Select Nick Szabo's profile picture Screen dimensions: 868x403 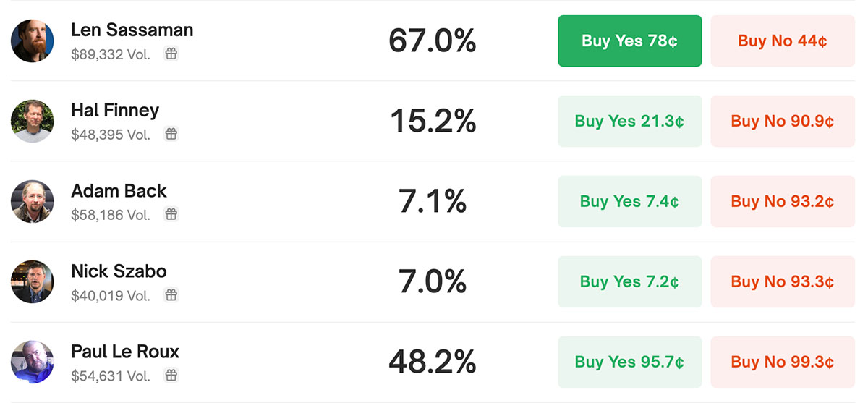[33, 281]
